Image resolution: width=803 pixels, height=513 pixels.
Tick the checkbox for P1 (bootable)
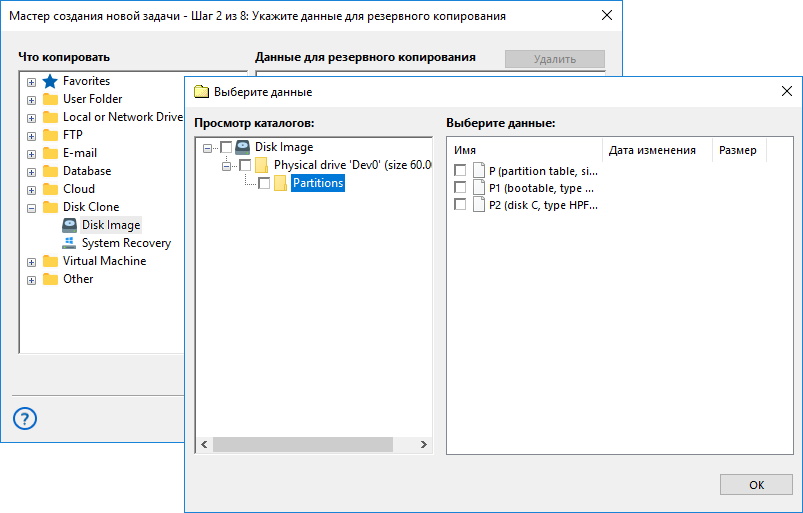[460, 187]
